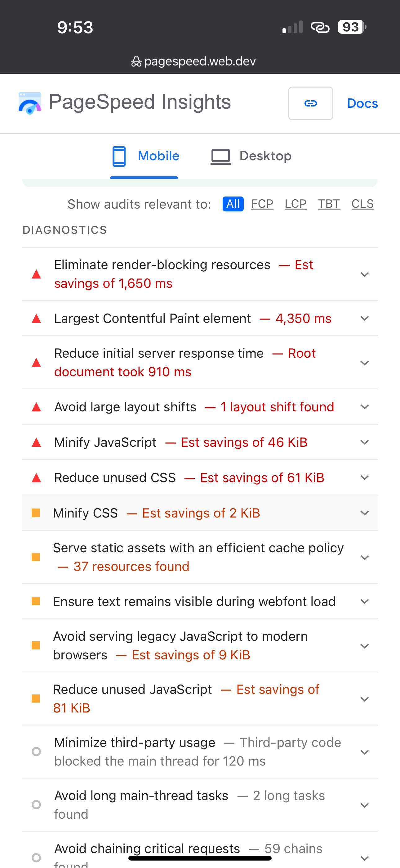Image resolution: width=400 pixels, height=868 pixels.
Task: Expand the Minify JavaScript audit chevron
Action: pos(364,442)
